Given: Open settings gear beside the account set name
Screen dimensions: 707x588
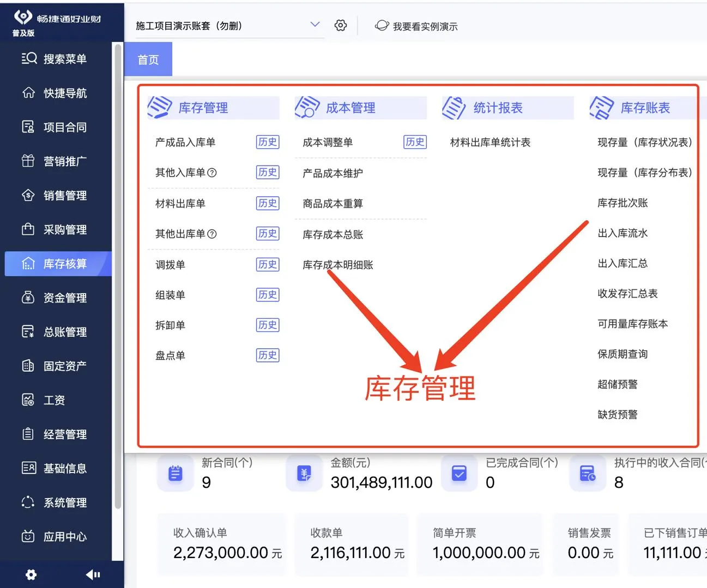Looking at the screenshot, I should [x=340, y=25].
